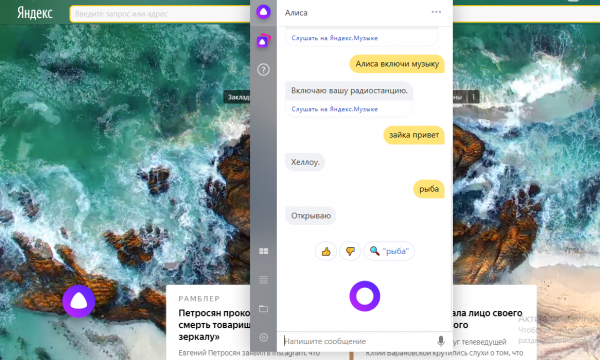Activate the purple Alice voice circle button
The width and height of the screenshot is (600, 360).
[x=365, y=296]
